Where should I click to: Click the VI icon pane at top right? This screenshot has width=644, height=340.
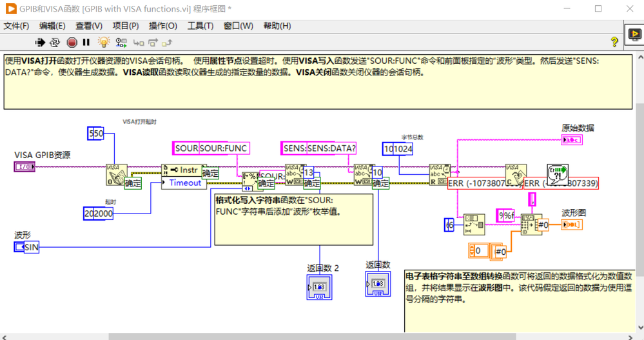click(x=634, y=35)
